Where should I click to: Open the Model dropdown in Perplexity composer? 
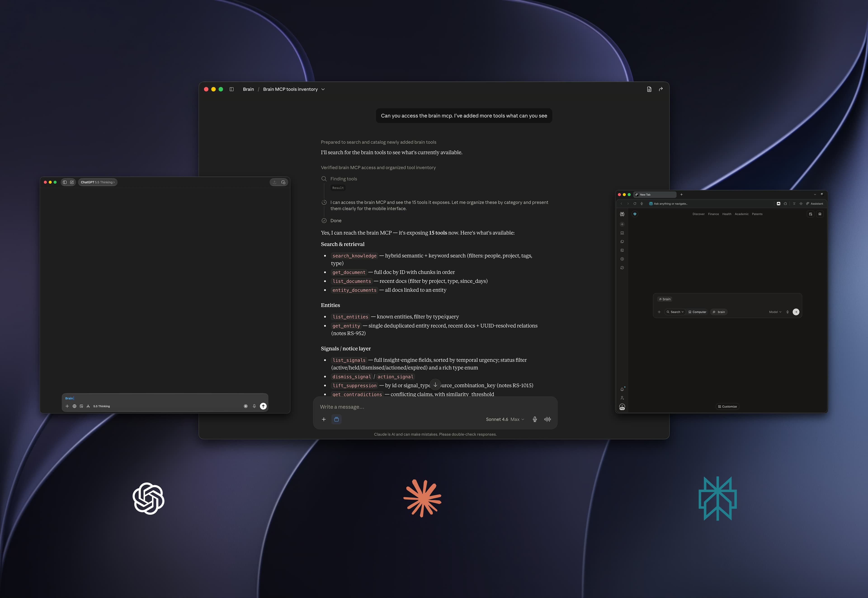click(x=775, y=312)
